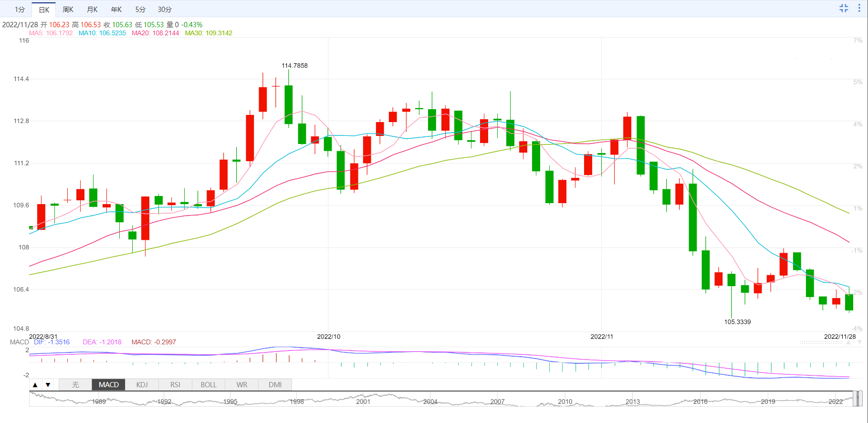The width and height of the screenshot is (868, 423).
Task: Show the 年K yearly chart
Action: [x=116, y=10]
